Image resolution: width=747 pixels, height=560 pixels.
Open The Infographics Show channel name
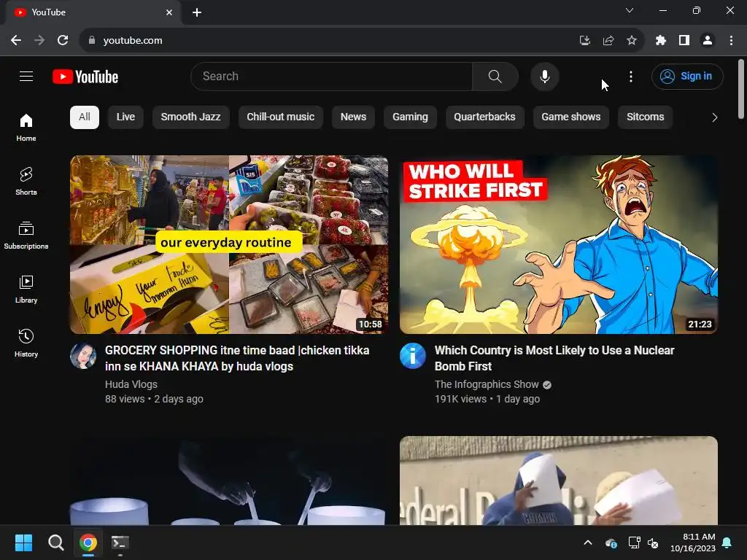point(487,384)
